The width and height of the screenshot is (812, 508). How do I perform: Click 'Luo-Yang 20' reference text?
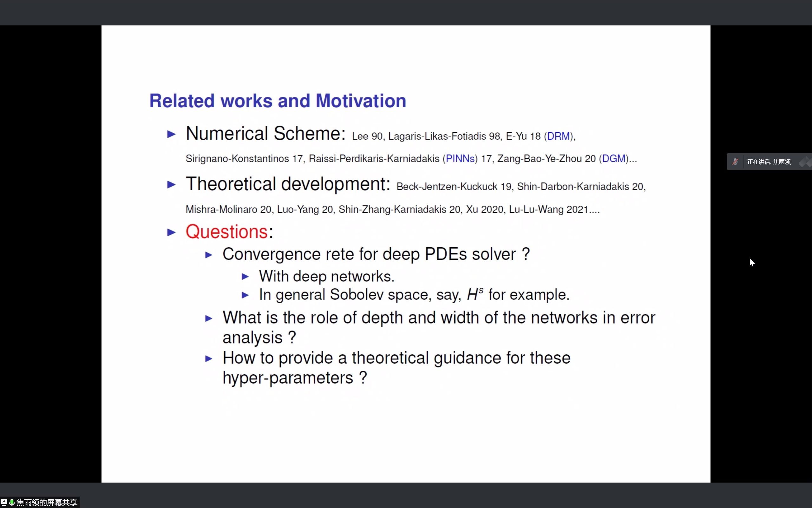(305, 210)
